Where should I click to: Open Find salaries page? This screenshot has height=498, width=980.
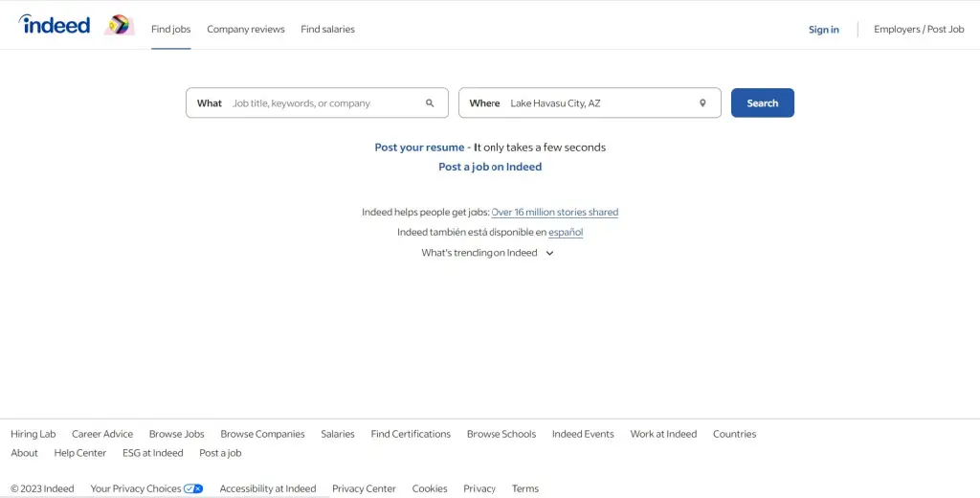[327, 29]
